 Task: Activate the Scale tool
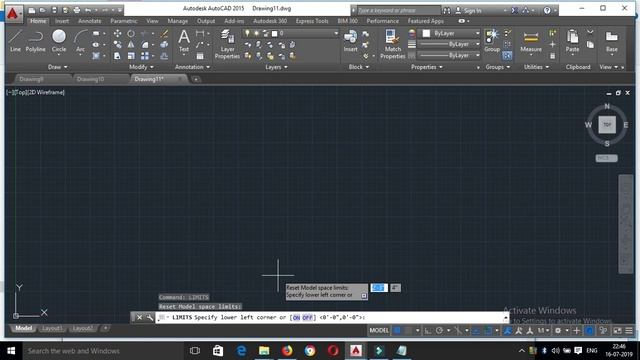coord(131,56)
